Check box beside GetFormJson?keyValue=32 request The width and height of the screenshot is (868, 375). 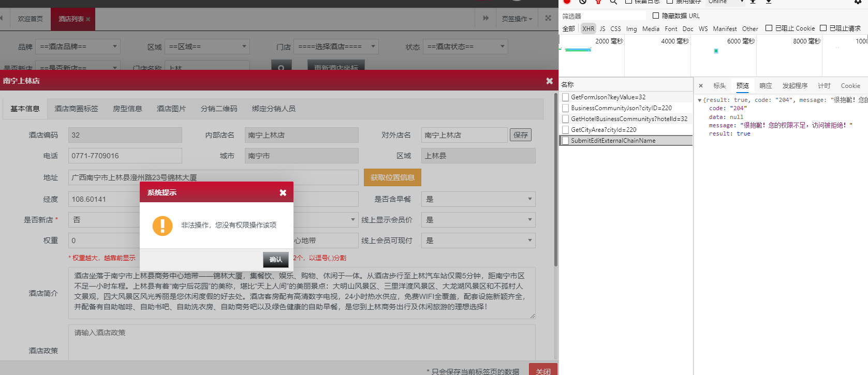point(566,97)
